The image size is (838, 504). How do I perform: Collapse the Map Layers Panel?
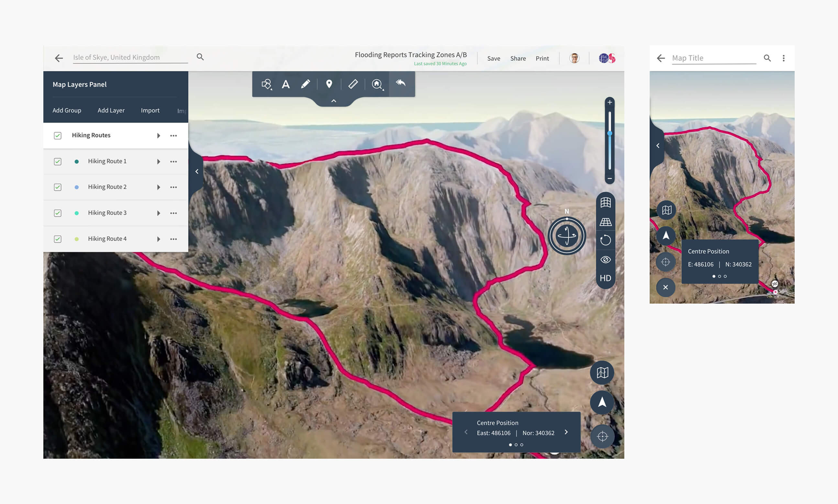(197, 171)
